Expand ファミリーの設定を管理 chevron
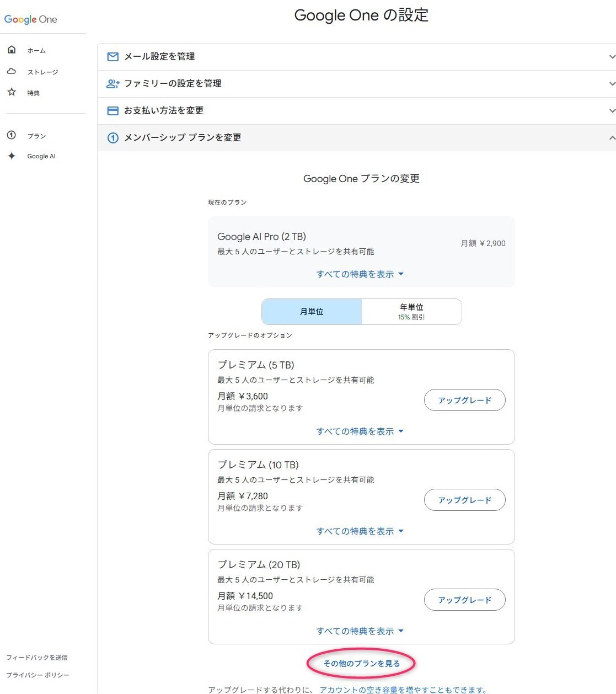 point(612,84)
